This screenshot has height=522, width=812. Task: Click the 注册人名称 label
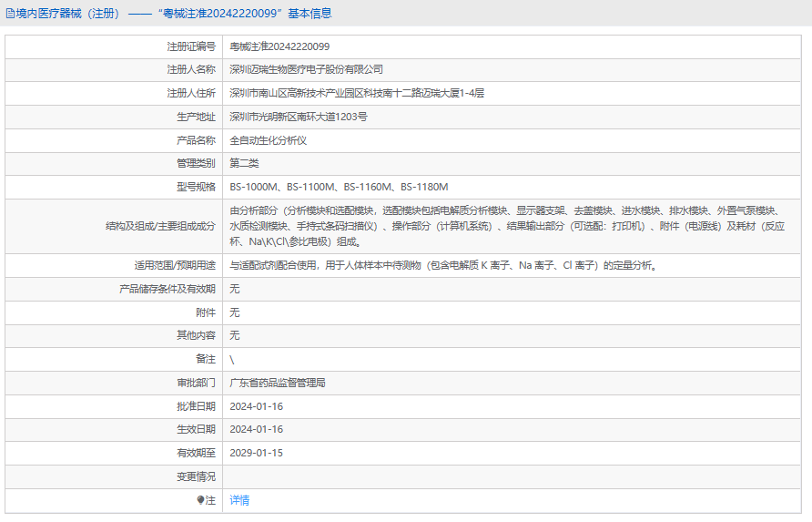pyautogui.click(x=191, y=69)
